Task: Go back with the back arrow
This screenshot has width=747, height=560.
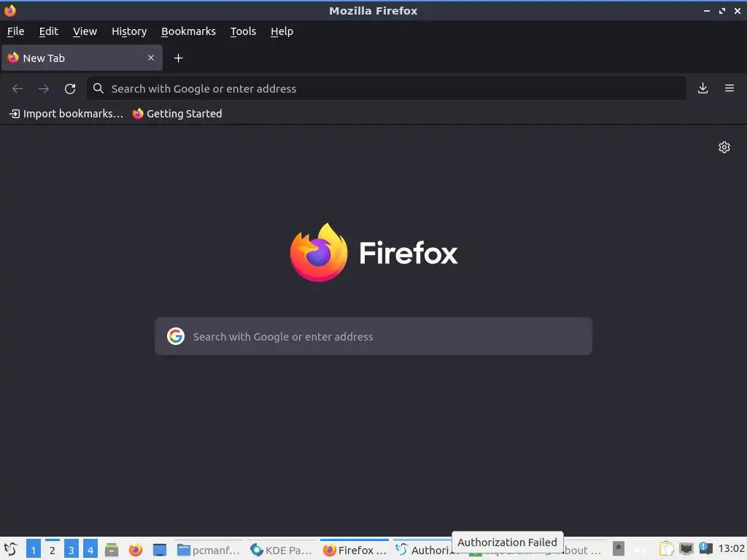Action: click(18, 88)
